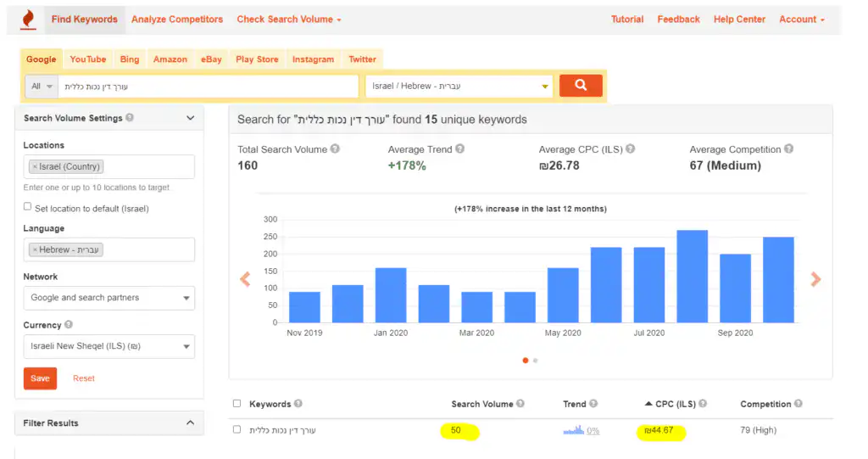868x459 pixels.
Task: Click help icon next to Average Trend
Action: click(460, 149)
